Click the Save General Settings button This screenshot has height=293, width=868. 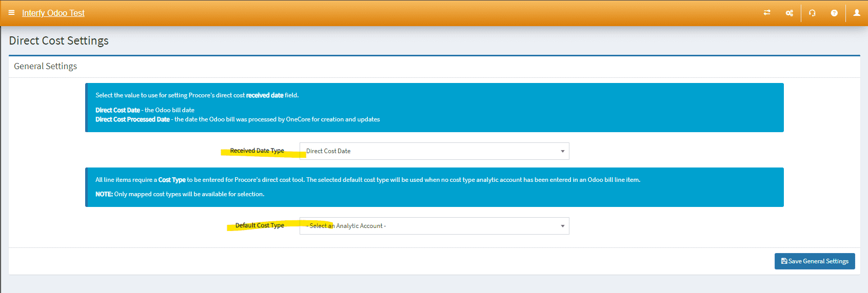815,261
